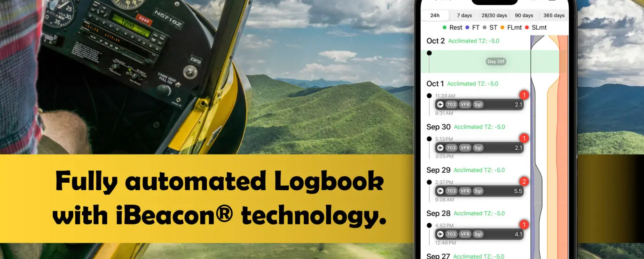This screenshot has width=644, height=259.
Task: Click the duty limits chart beside the list
Action: (x=550, y=146)
